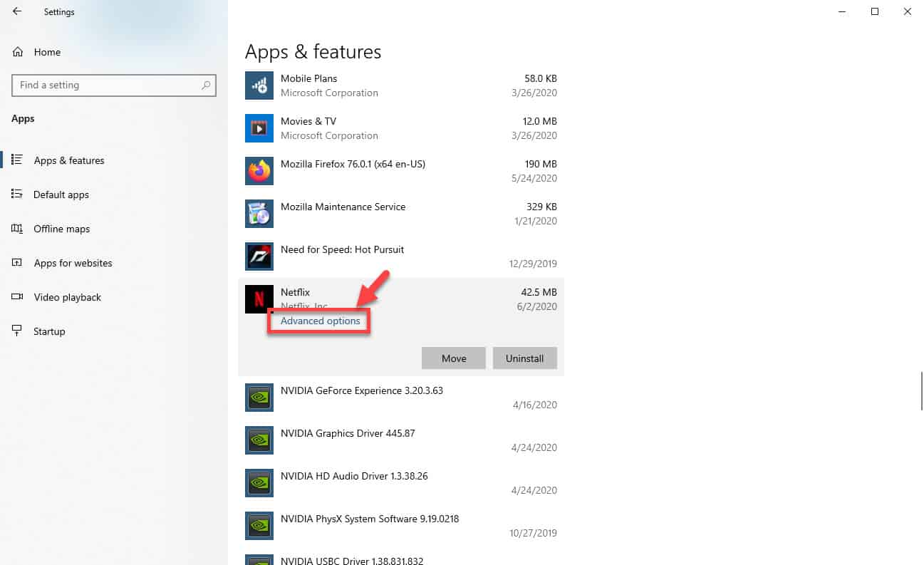Screen dimensions: 924x565
Task: Go back with the Settings back arrow
Action: point(16,11)
